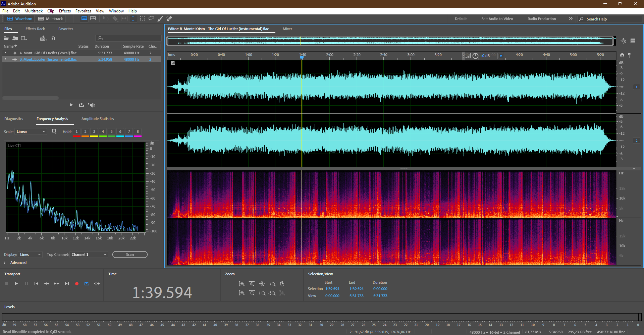Click mini Play icon below Files list

pyautogui.click(x=71, y=105)
